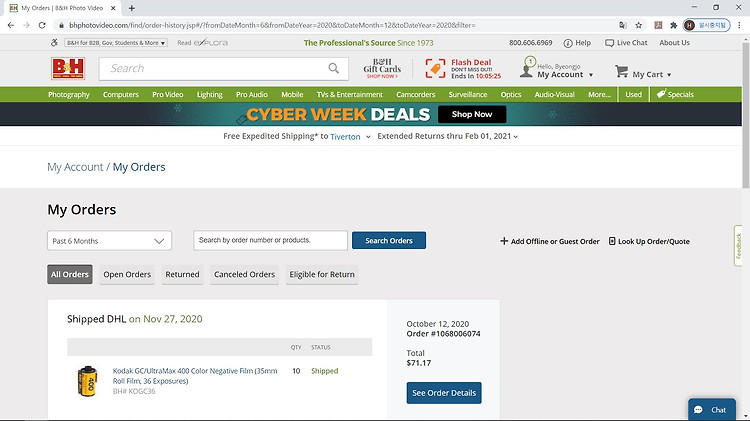
Task: Open the Audio-Visual menu
Action: (x=554, y=94)
